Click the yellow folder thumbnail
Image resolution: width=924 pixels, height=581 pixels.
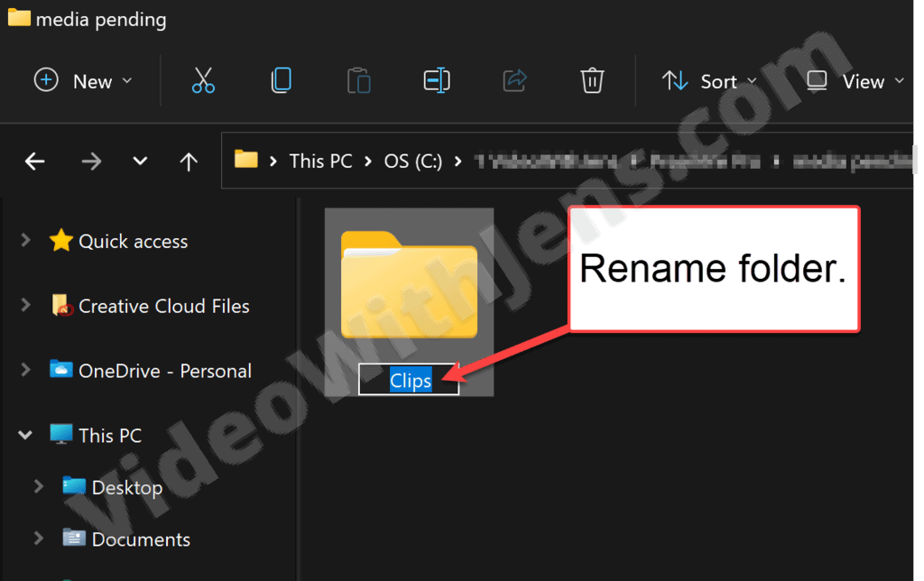[409, 284]
